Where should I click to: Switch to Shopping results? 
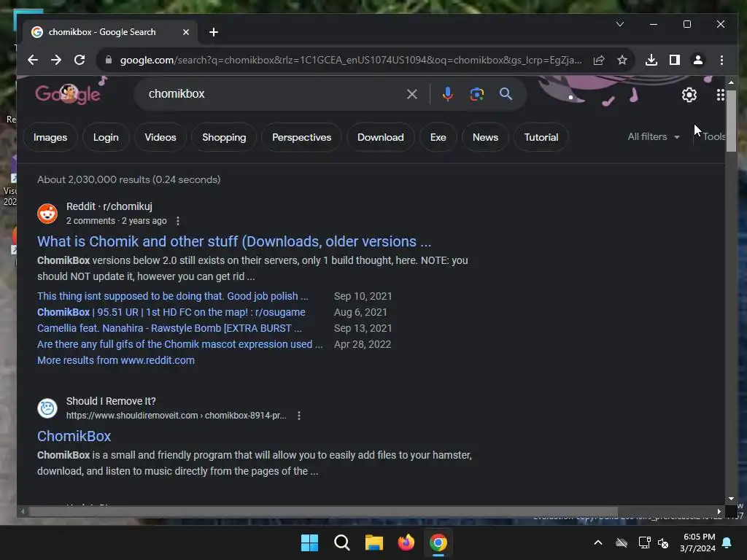pos(224,137)
